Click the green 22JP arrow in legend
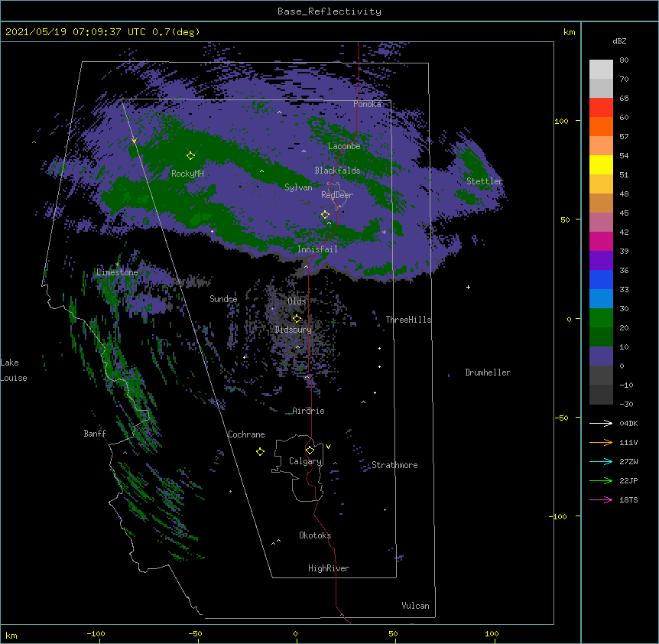Image resolution: width=659 pixels, height=644 pixels. point(601,480)
